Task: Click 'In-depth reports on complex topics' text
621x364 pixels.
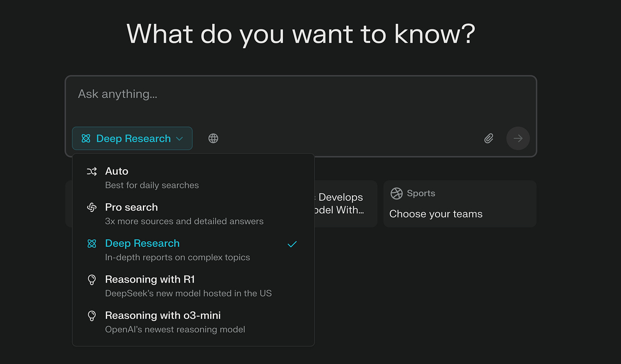Action: pos(177,257)
